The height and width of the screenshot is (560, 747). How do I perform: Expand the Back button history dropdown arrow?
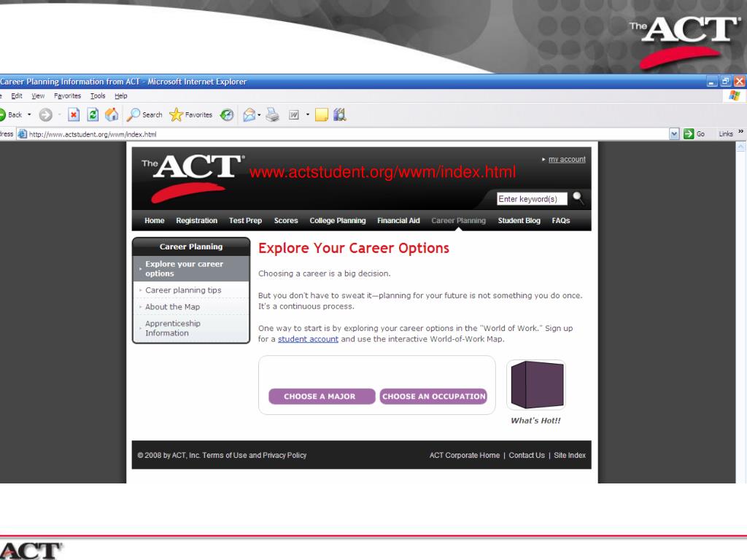click(29, 114)
